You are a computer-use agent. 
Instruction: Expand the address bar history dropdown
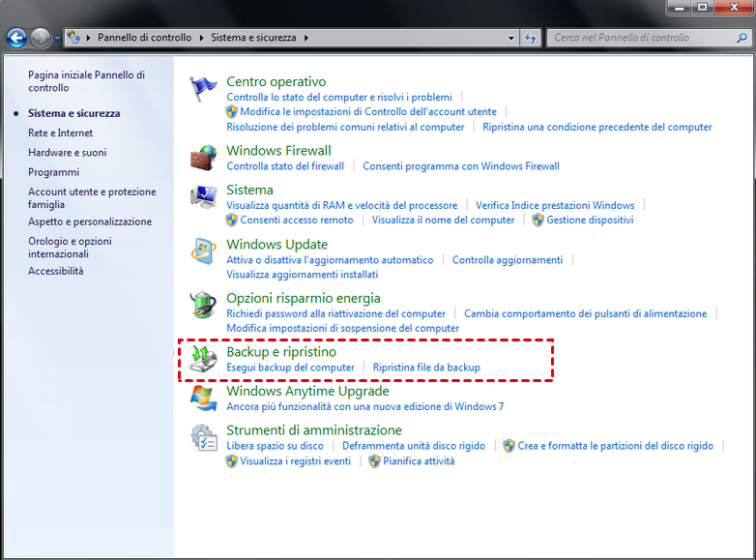click(x=511, y=38)
